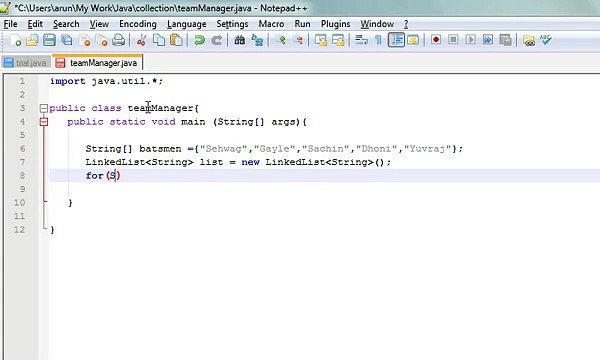Viewport: 600px width, 360px height.
Task: Cut selection with the scissors icon
Action: 141,40
